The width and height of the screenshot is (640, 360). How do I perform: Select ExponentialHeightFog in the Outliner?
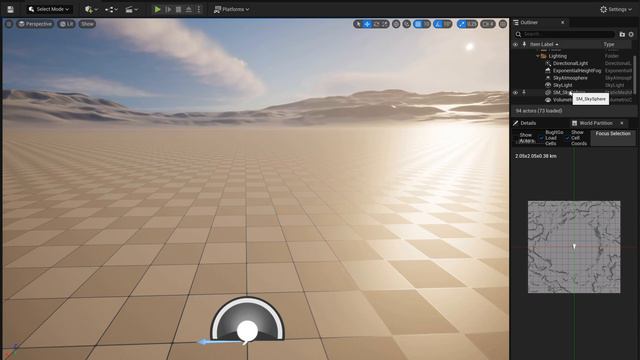(577, 71)
